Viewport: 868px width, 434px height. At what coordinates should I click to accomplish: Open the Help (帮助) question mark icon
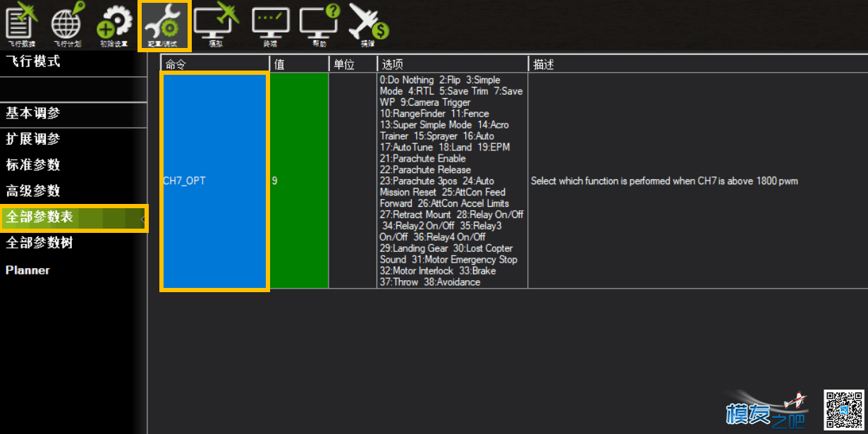coord(320,25)
